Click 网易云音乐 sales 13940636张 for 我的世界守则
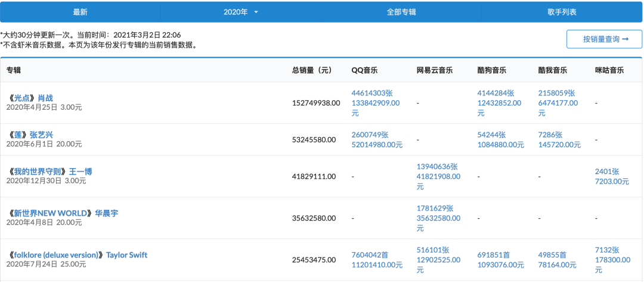This screenshot has width=644, height=282. click(x=437, y=166)
